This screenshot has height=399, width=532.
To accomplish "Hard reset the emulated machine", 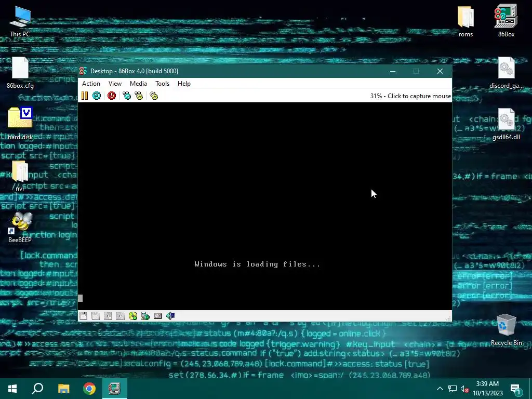I will (97, 96).
